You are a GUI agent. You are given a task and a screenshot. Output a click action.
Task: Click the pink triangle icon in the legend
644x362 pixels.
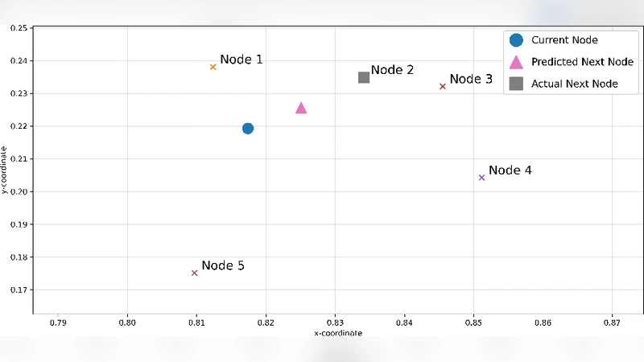(517, 62)
